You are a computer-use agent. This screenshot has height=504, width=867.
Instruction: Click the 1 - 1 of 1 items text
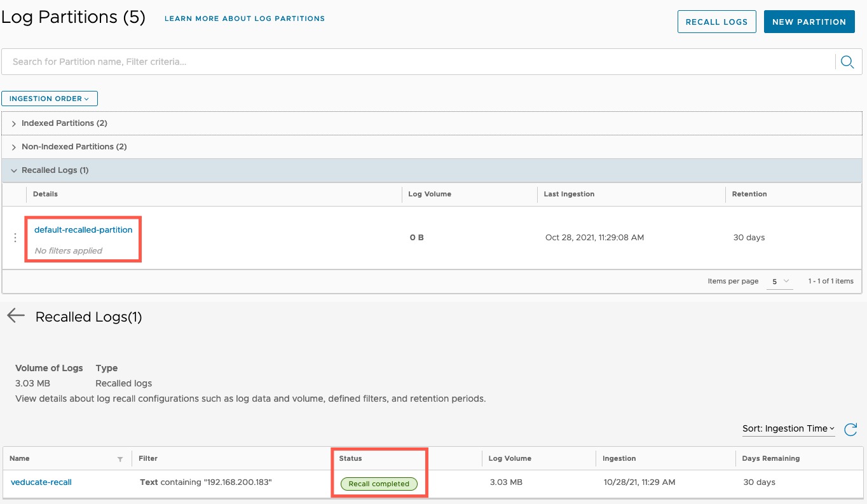pyautogui.click(x=831, y=281)
